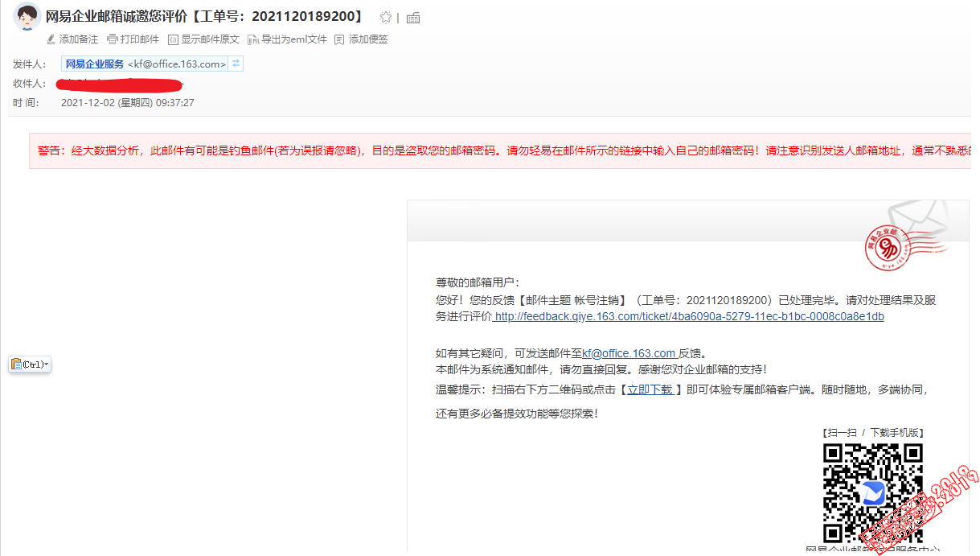This screenshot has width=980, height=556.
Task: Click the QR code image
Action: (x=872, y=492)
